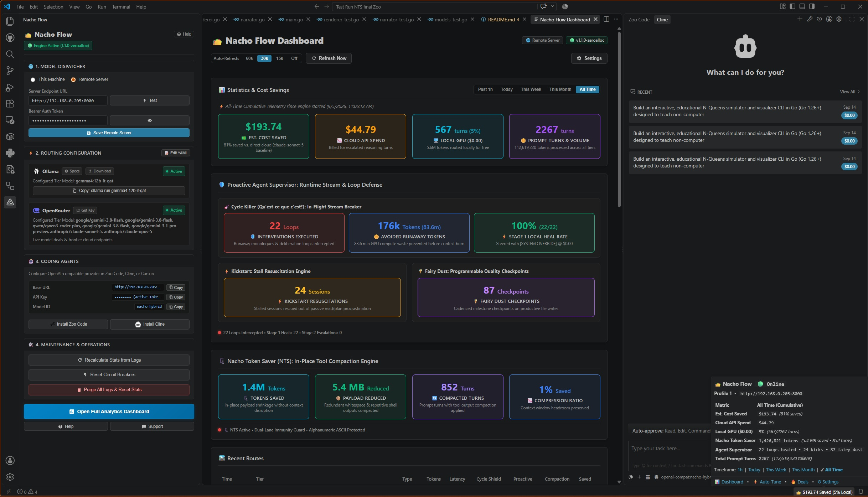Image resolution: width=868 pixels, height=497 pixels.
Task: Go back with the navigation arrow
Action: click(x=317, y=6)
